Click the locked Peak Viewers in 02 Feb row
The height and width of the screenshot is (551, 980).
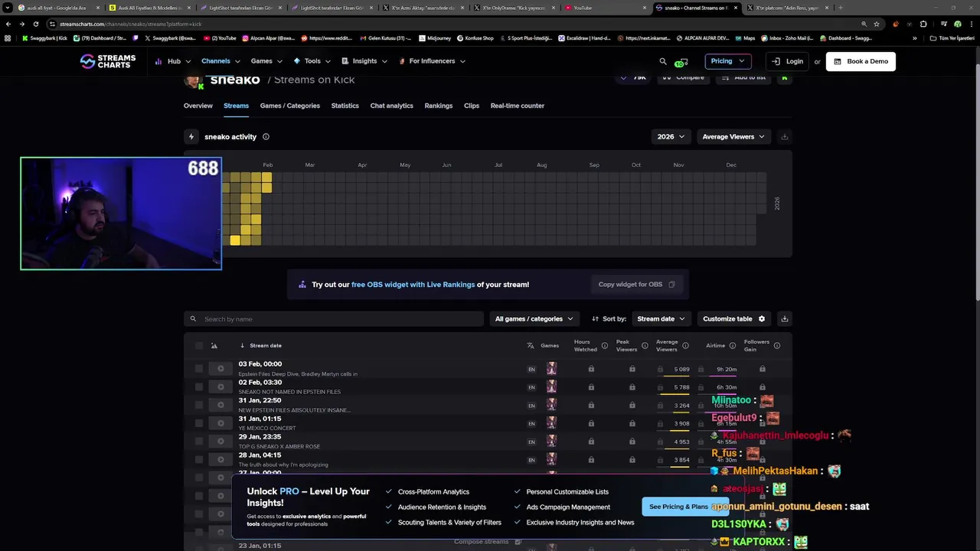coord(632,387)
